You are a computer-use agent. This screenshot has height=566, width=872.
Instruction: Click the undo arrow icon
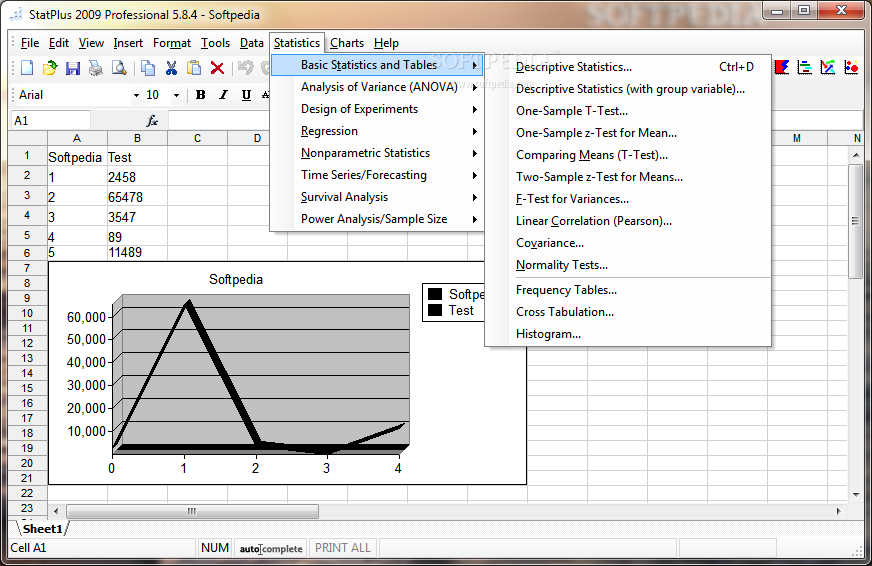[x=245, y=68]
